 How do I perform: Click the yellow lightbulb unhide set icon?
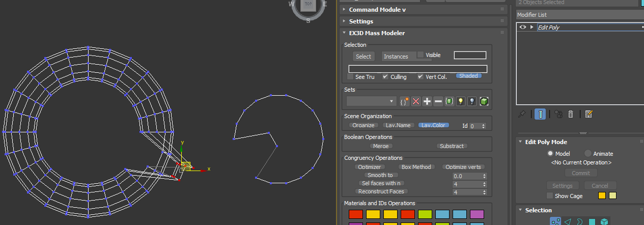click(x=461, y=101)
